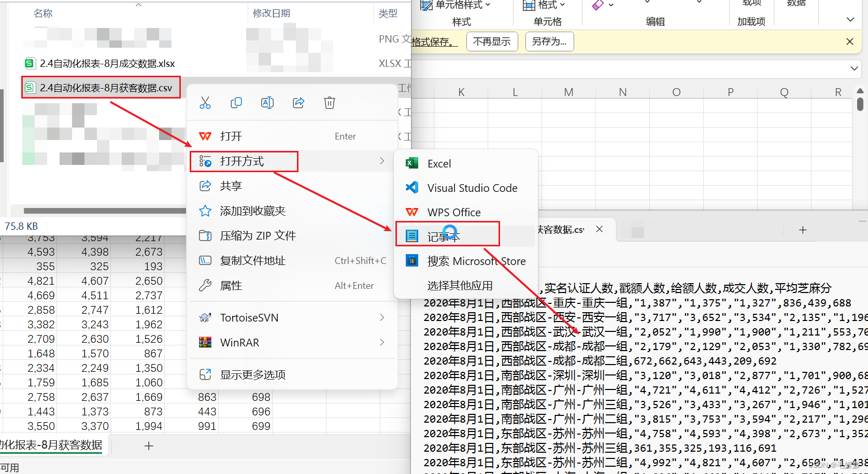This screenshot has width=868, height=474.
Task: Choose 压缩为 ZIP 文件
Action: (293, 235)
